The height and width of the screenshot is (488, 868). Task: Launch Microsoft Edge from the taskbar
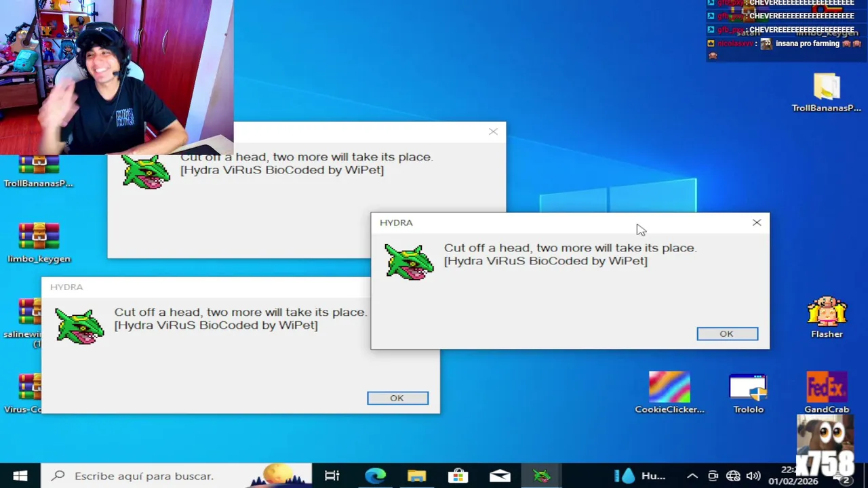coord(375,476)
